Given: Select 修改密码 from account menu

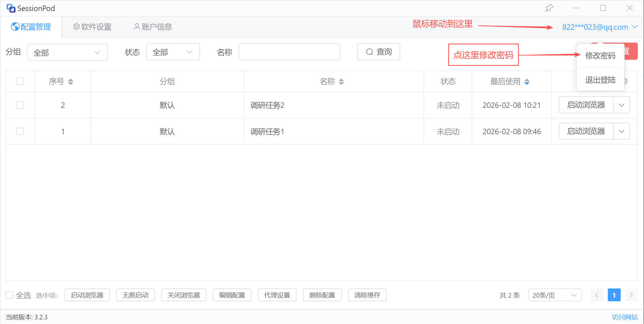Looking at the screenshot, I should coord(600,55).
